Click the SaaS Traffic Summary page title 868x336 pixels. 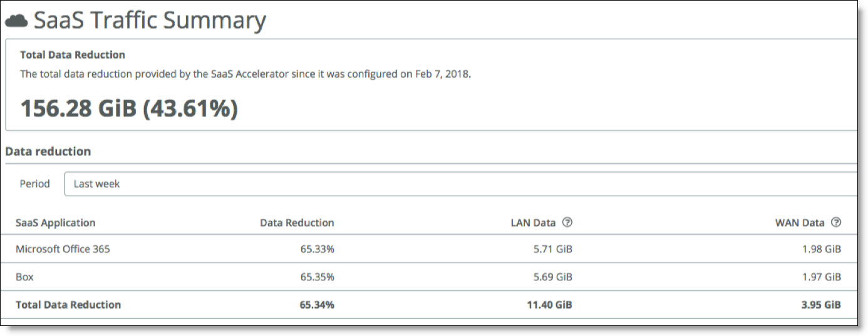pyautogui.click(x=150, y=21)
